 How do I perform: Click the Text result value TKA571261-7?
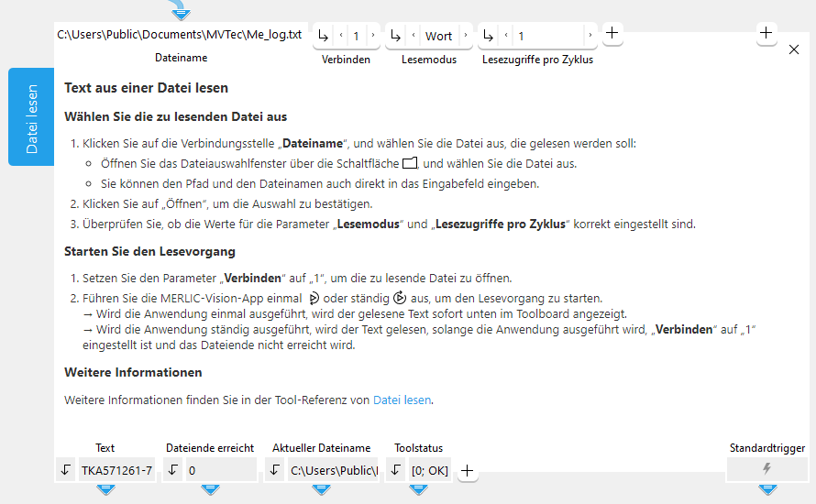(x=116, y=470)
